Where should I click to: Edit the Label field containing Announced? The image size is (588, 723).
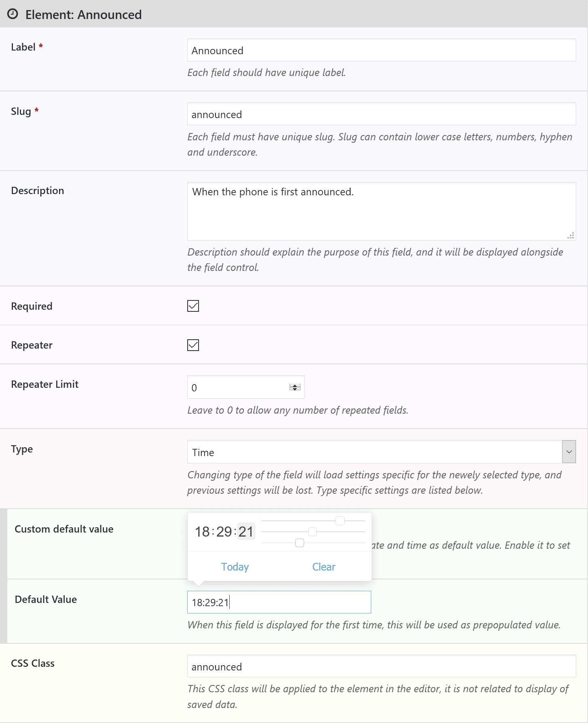pyautogui.click(x=381, y=50)
